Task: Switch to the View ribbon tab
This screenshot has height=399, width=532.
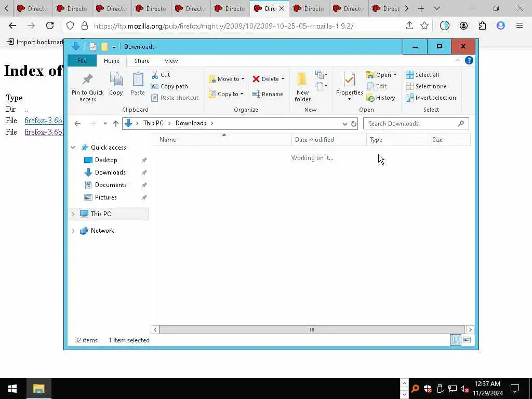Action: pyautogui.click(x=171, y=61)
